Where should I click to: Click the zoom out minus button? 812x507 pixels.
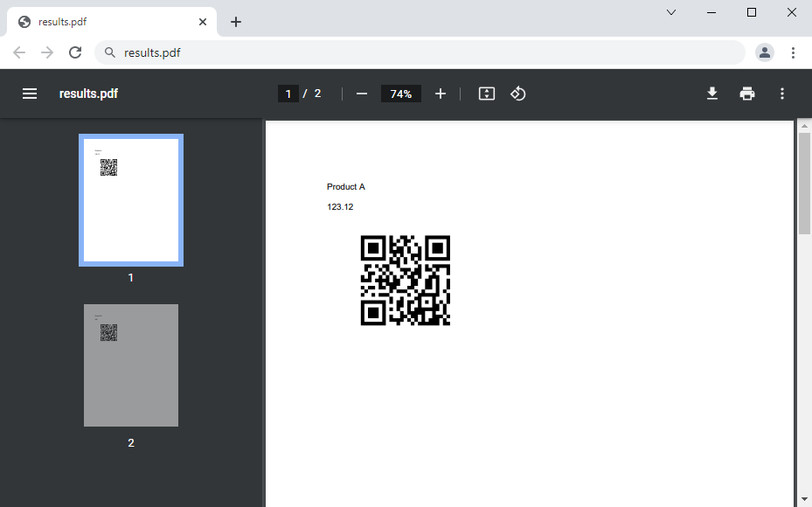pyautogui.click(x=362, y=94)
